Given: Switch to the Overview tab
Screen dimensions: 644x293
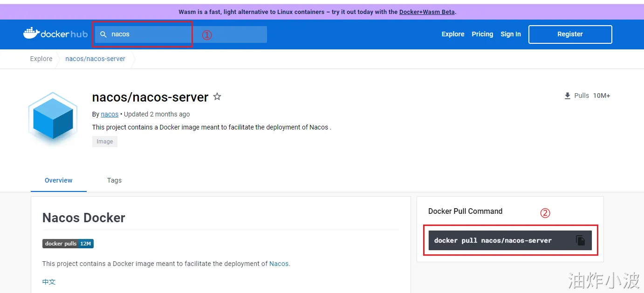Looking at the screenshot, I should click(x=59, y=180).
